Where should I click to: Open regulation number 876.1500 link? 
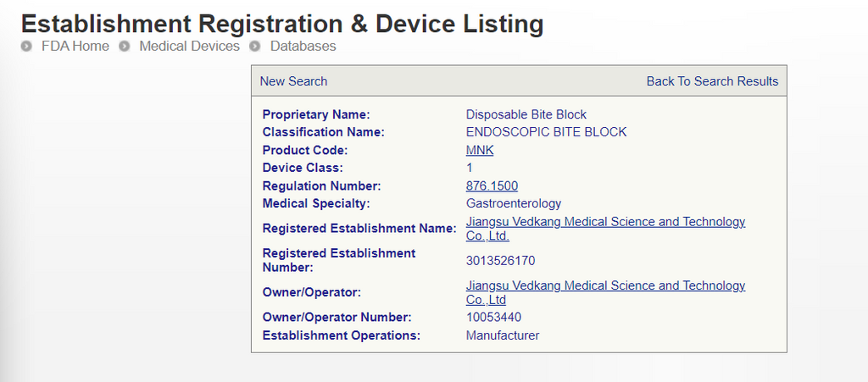(x=492, y=185)
